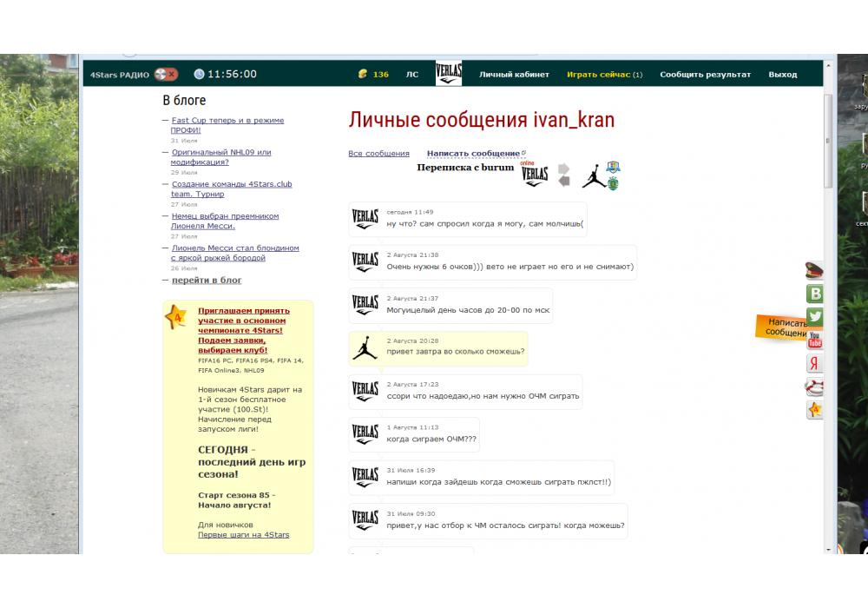
Task: Open the Первые шаги на 4Stars link
Action: [244, 535]
